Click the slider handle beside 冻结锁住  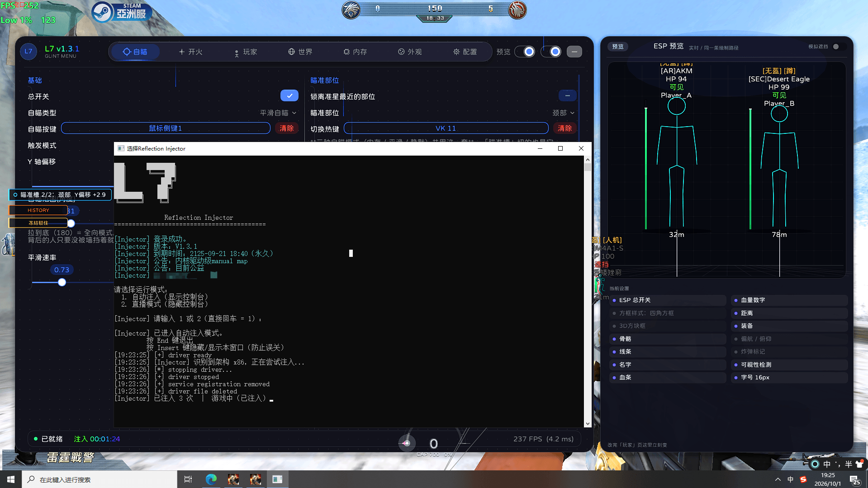pyautogui.click(x=71, y=223)
